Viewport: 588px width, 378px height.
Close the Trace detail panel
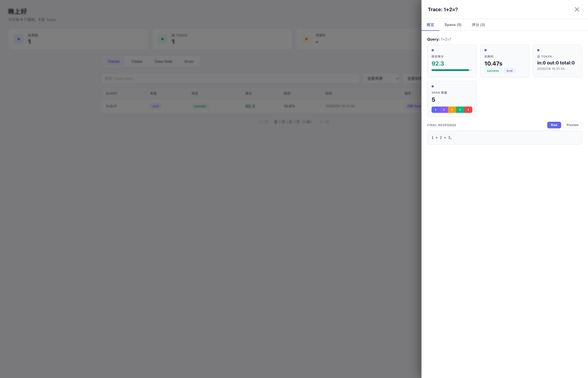577,9
